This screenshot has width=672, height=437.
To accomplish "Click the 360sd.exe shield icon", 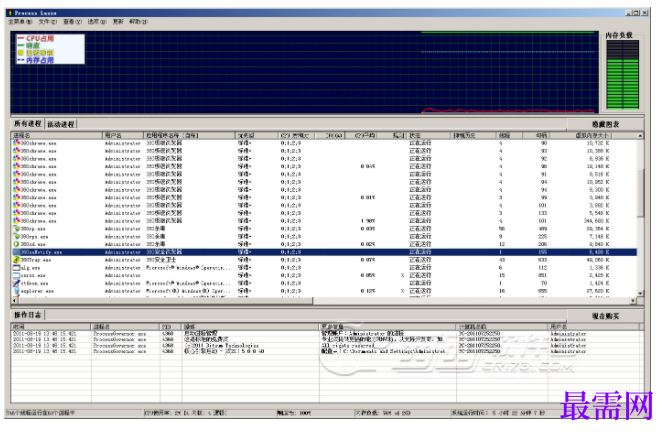I will (x=16, y=244).
